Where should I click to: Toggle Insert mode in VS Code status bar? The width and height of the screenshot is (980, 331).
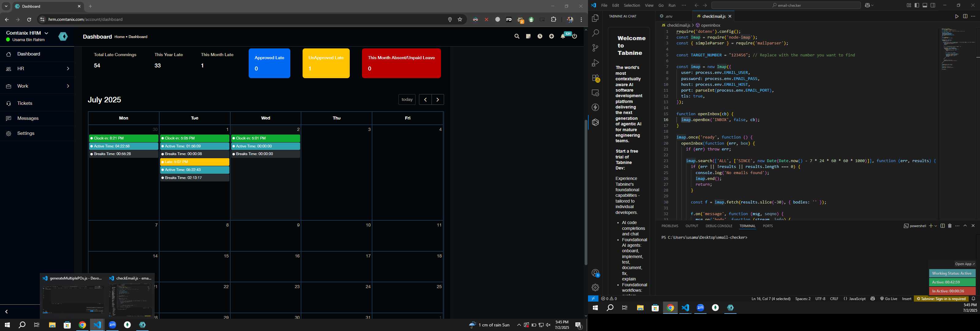coord(906,299)
